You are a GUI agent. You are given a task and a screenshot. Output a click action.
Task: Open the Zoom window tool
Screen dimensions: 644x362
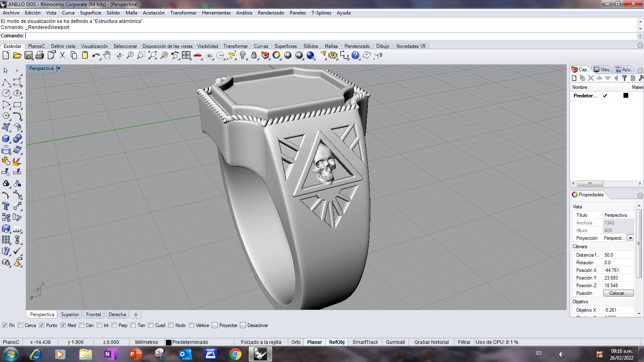(141, 55)
